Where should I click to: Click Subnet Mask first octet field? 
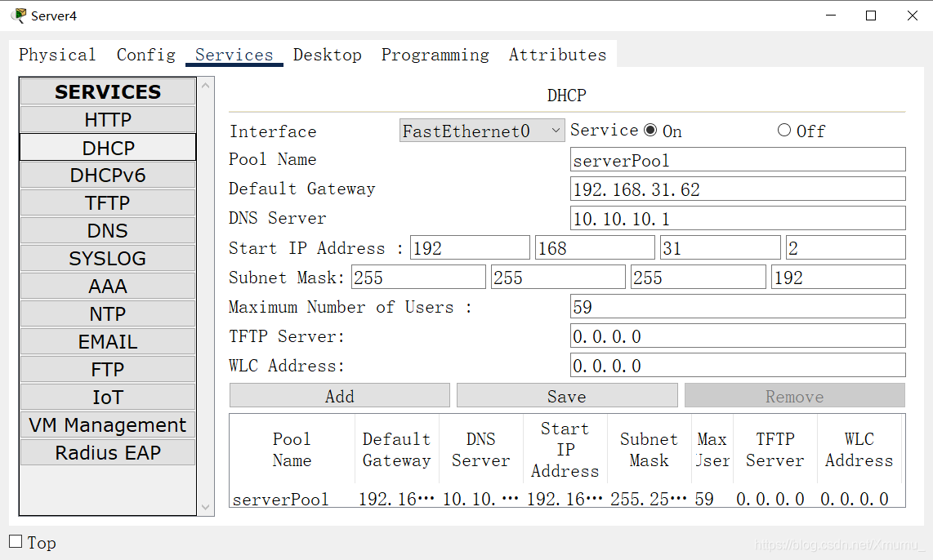tap(418, 278)
